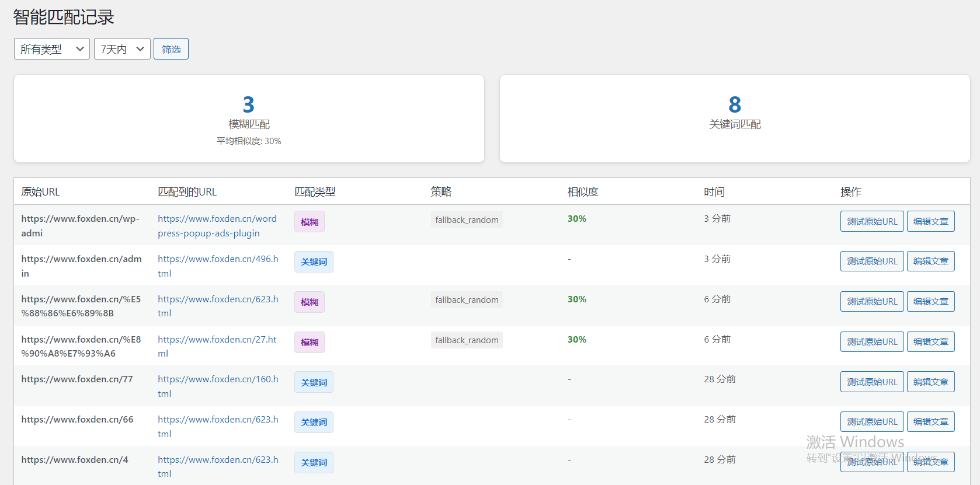This screenshot has height=485, width=980.
Task: Click 测试原始URL for the %E8%90%A8 row
Action: [x=872, y=341]
